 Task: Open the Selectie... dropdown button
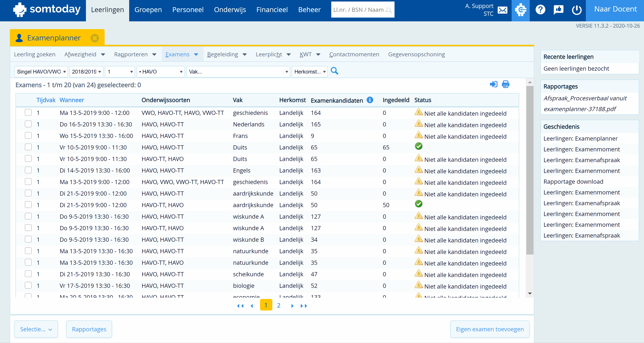click(x=36, y=329)
